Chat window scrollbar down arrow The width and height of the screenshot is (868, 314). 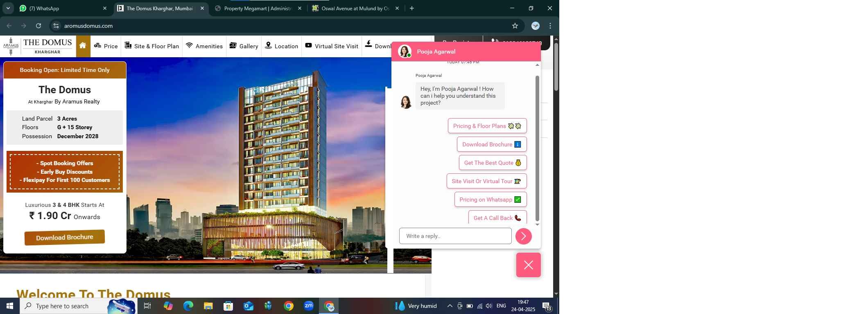(538, 224)
